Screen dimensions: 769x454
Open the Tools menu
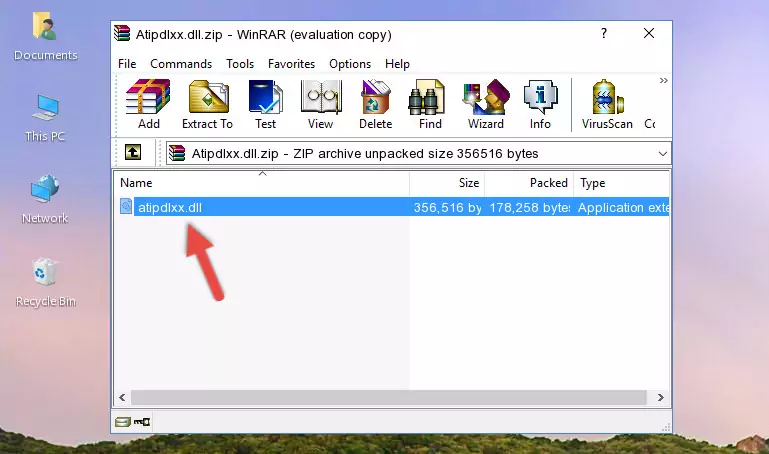pyautogui.click(x=240, y=64)
